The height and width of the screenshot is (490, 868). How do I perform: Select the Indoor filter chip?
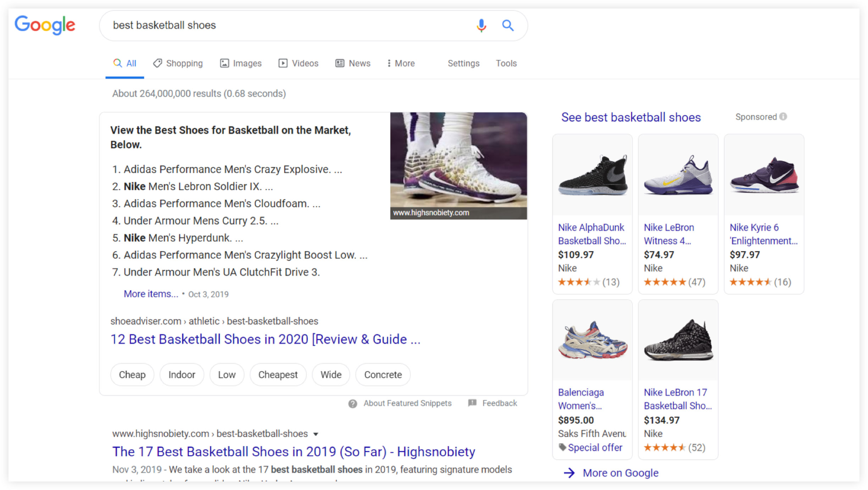click(x=182, y=375)
